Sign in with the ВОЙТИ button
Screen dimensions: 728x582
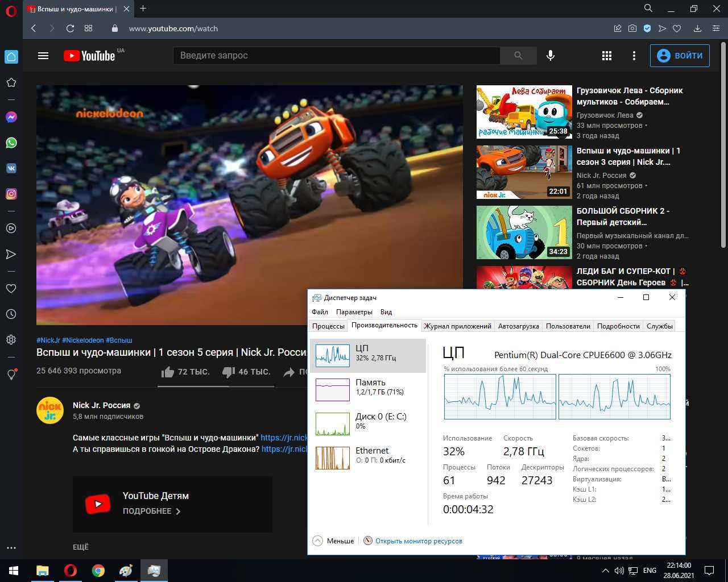(680, 56)
